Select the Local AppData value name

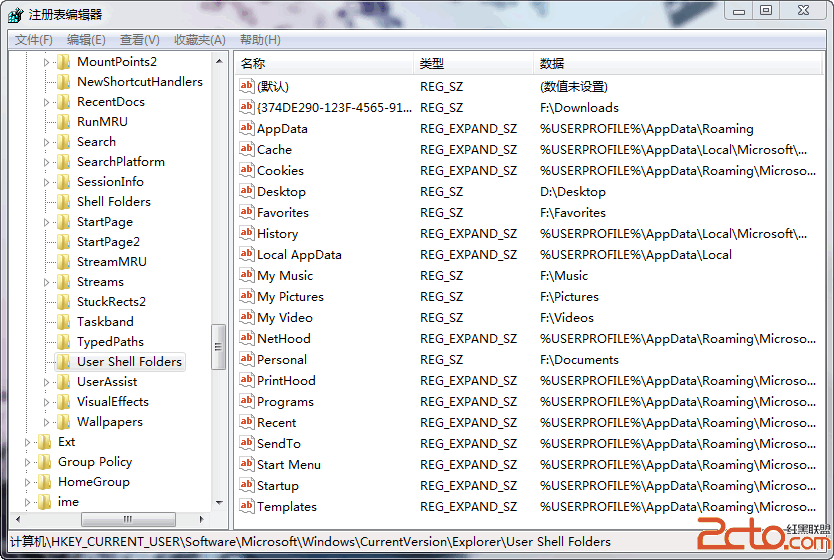299,255
